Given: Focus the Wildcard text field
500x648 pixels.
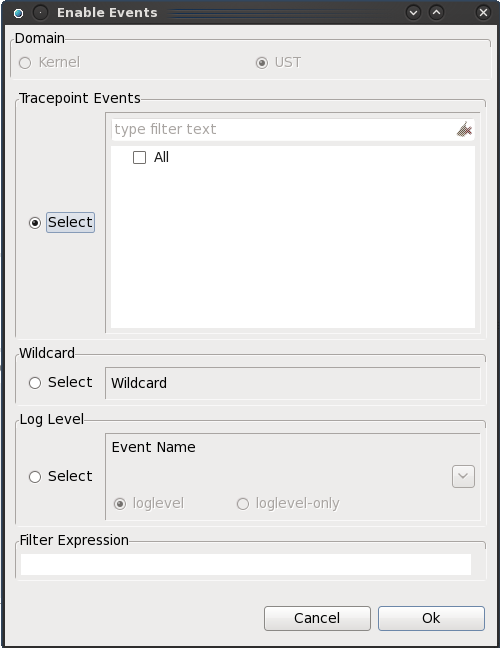Looking at the screenshot, I should [293, 383].
